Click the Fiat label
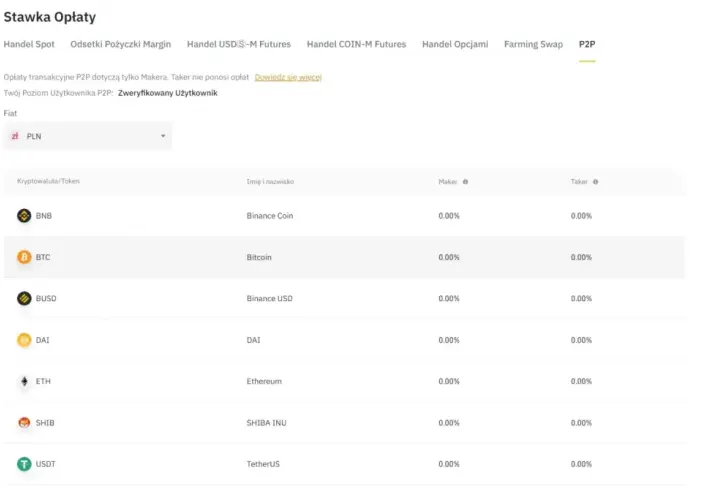Viewport: 720px width, 500px height. point(10,113)
